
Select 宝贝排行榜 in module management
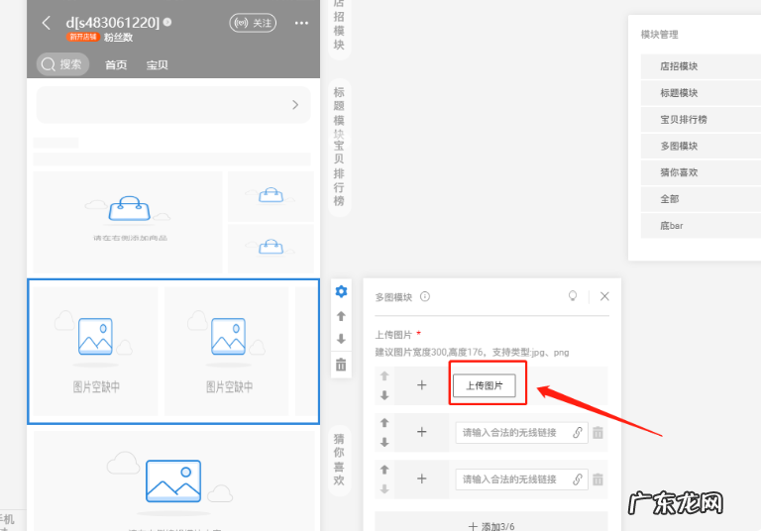click(x=701, y=120)
